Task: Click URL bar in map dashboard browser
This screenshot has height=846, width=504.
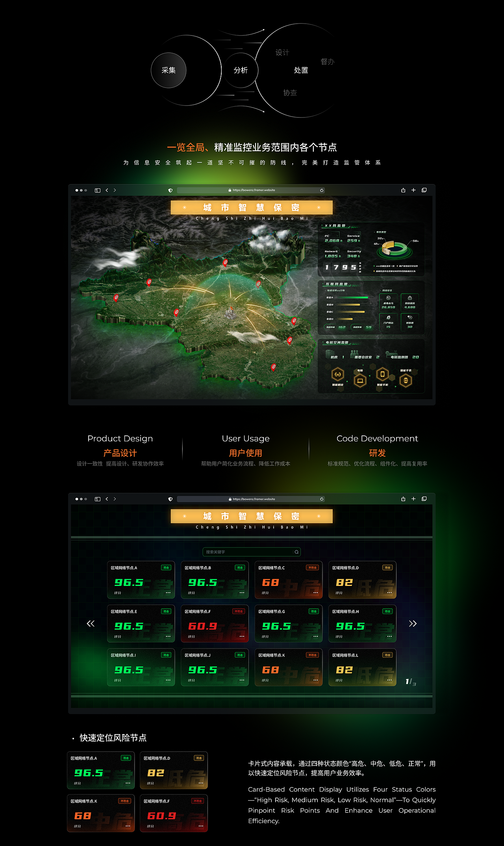Action: 251,190
